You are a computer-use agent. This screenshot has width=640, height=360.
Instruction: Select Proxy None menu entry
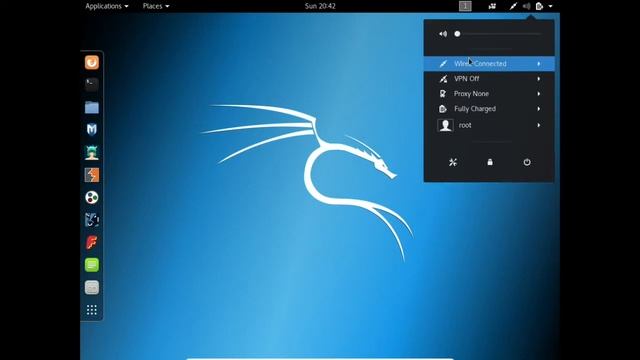489,94
